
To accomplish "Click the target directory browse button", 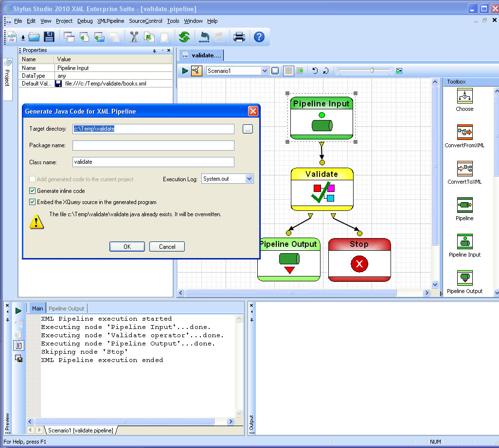I will 248,129.
